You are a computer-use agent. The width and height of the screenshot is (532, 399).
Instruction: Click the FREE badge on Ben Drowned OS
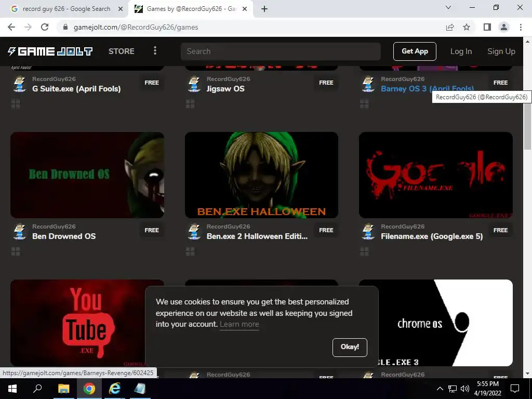(152, 230)
